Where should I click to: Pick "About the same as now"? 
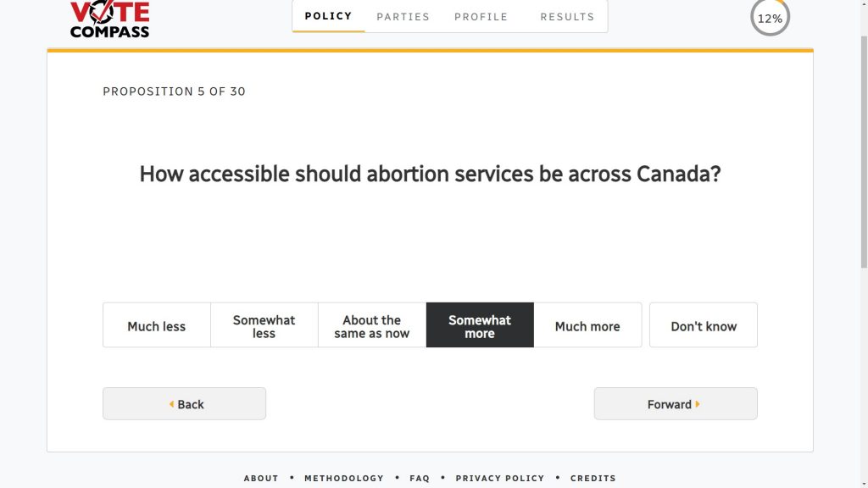tap(371, 325)
